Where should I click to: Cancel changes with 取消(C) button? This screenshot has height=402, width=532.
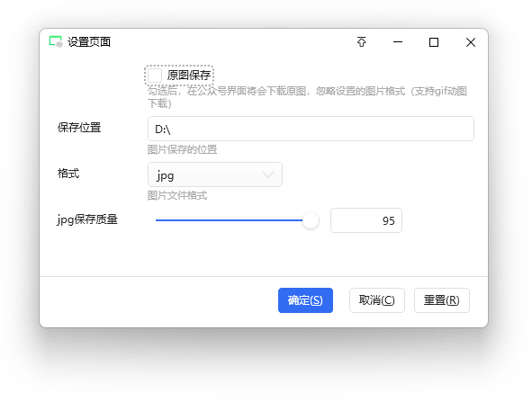click(x=377, y=300)
